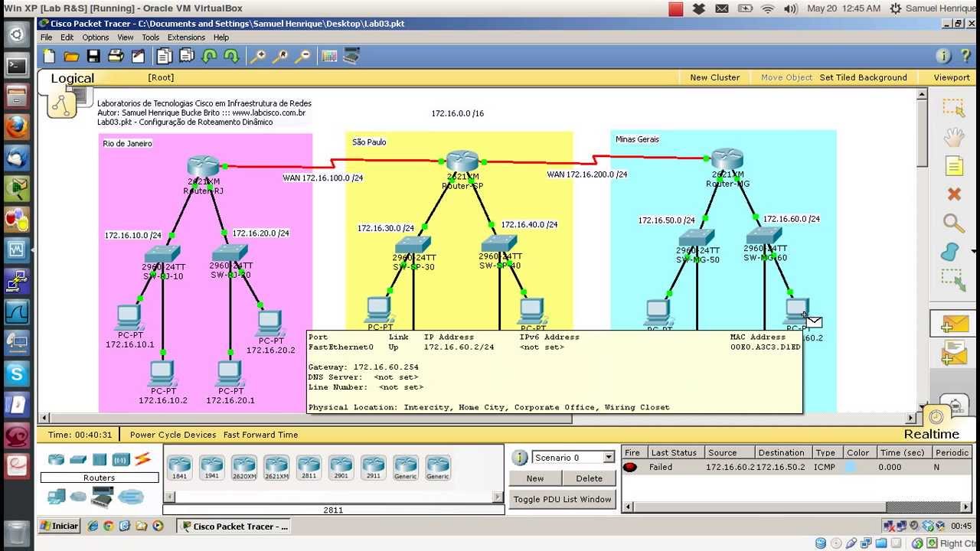
Task: Click the Router-RJ device
Action: click(x=203, y=166)
